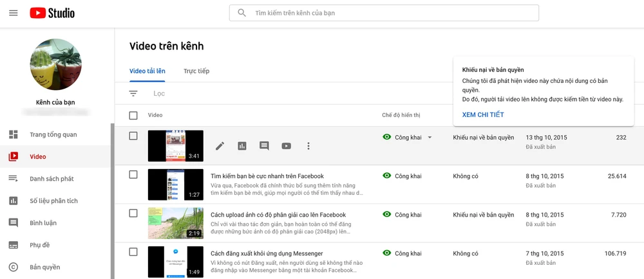Open comments icon for the first video
This screenshot has width=644, height=279.
(x=264, y=146)
